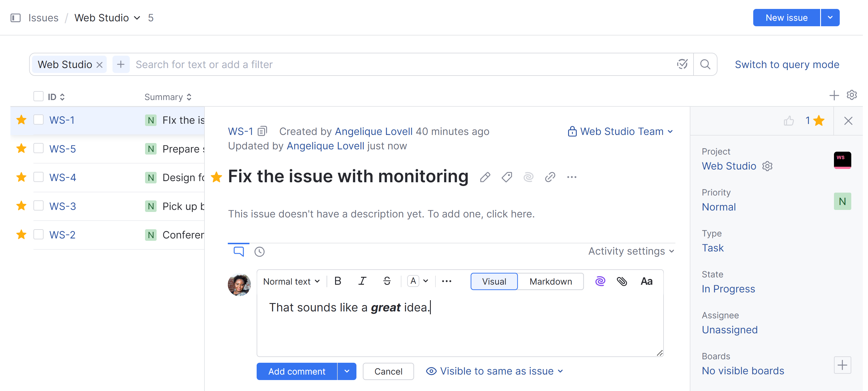This screenshot has height=391, width=868.
Task: Check the checkbox for WS-1 row
Action: pos(38,120)
